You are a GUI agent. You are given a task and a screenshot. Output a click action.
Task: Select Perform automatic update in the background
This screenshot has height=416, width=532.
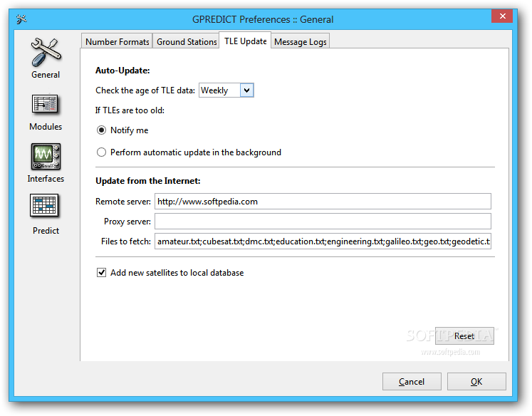click(101, 152)
